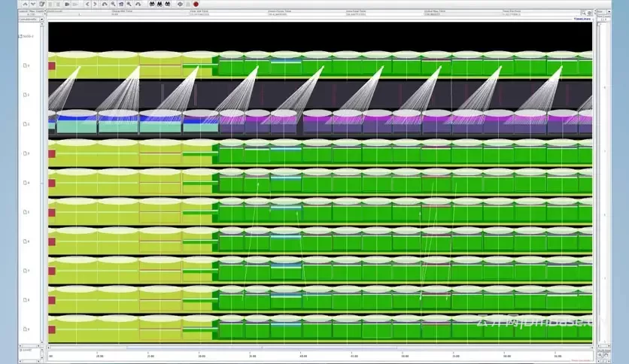Select the SLOG-2 root tree node
The height and width of the screenshot is (364, 629).
point(26,36)
